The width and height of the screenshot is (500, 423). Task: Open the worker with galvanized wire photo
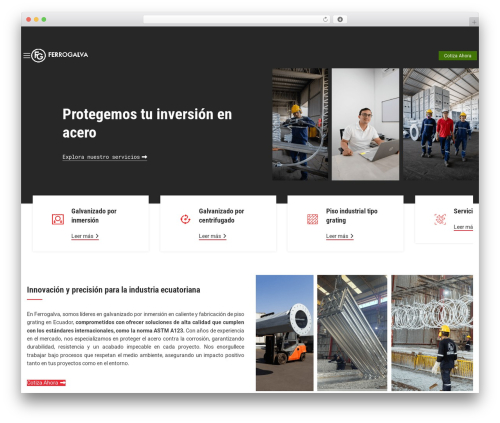[300, 124]
